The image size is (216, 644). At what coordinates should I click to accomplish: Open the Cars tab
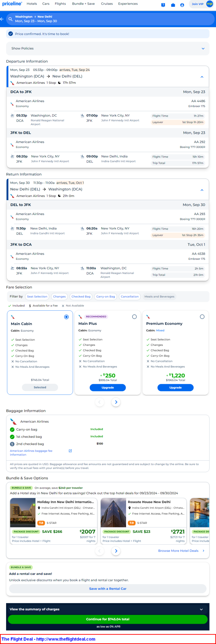coord(46,4)
